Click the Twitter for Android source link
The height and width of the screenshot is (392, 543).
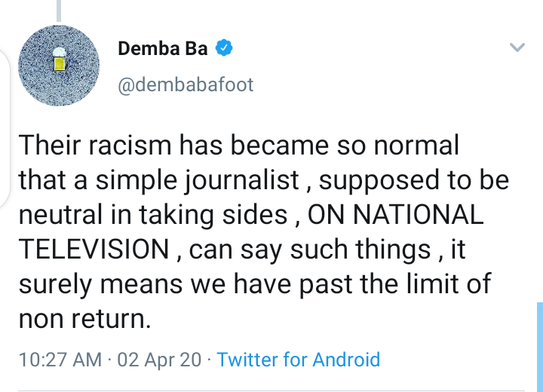pos(298,360)
